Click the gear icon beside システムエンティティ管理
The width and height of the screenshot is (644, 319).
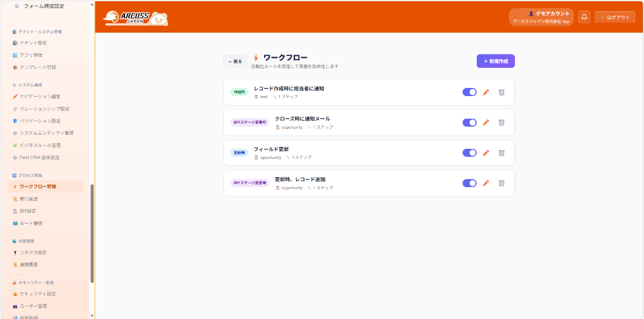click(x=15, y=133)
